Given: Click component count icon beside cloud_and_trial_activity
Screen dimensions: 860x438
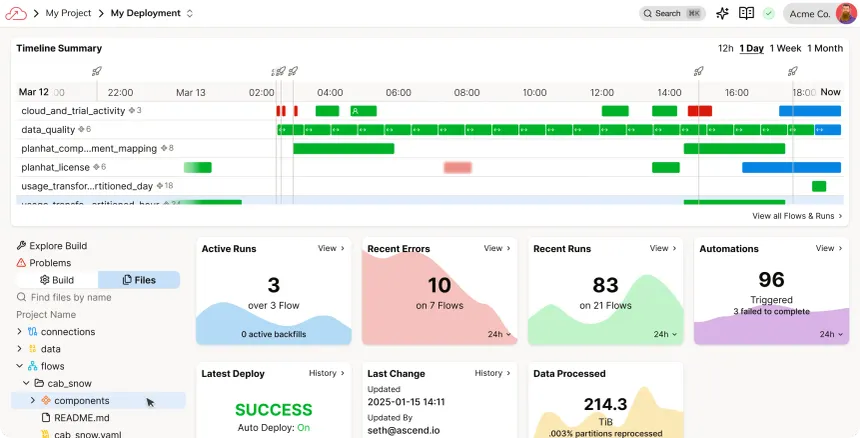Looking at the screenshot, I should pos(132,110).
